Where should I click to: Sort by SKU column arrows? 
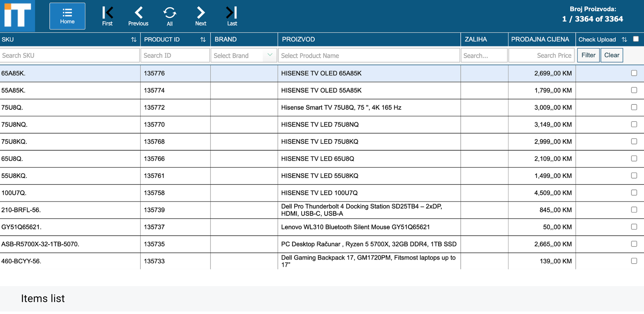coord(133,40)
